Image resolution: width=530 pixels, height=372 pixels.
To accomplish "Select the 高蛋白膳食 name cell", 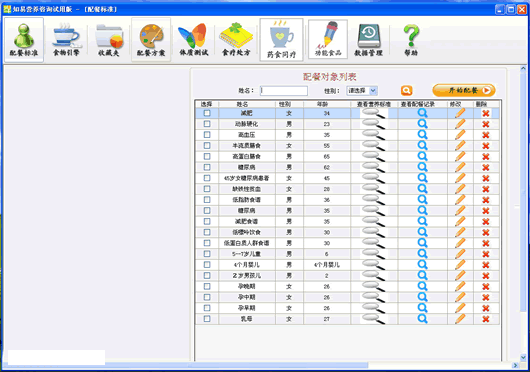I will coord(247,156).
